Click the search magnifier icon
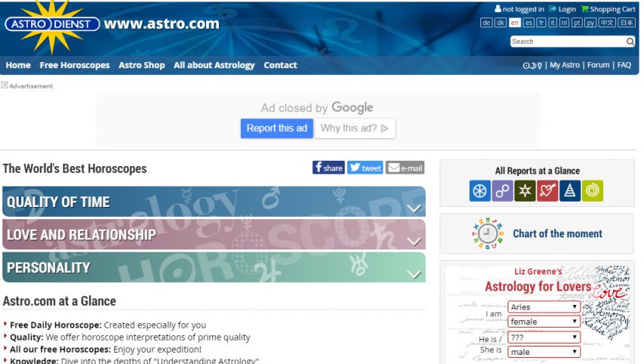The width and height of the screenshot is (644, 364). pyautogui.click(x=630, y=42)
